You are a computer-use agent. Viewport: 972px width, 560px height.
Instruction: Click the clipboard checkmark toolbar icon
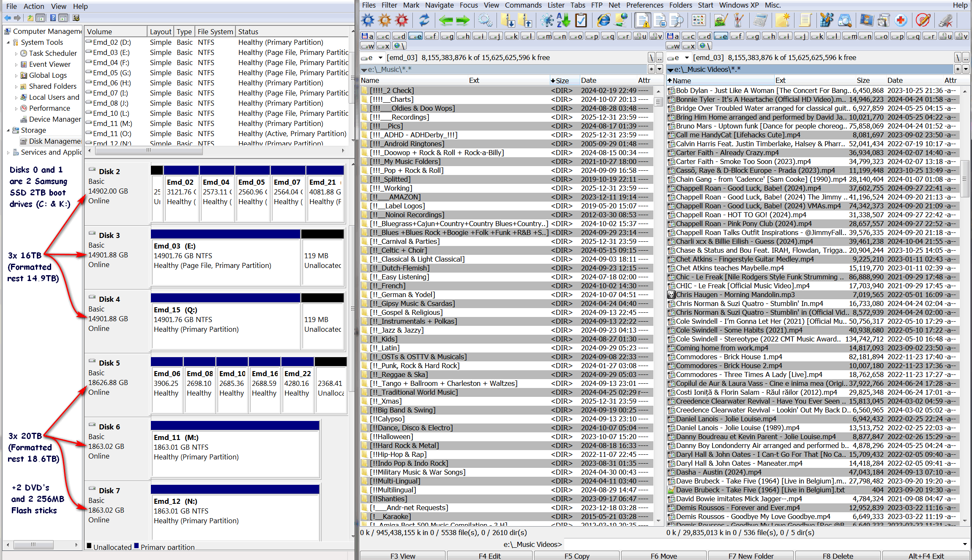[581, 20]
